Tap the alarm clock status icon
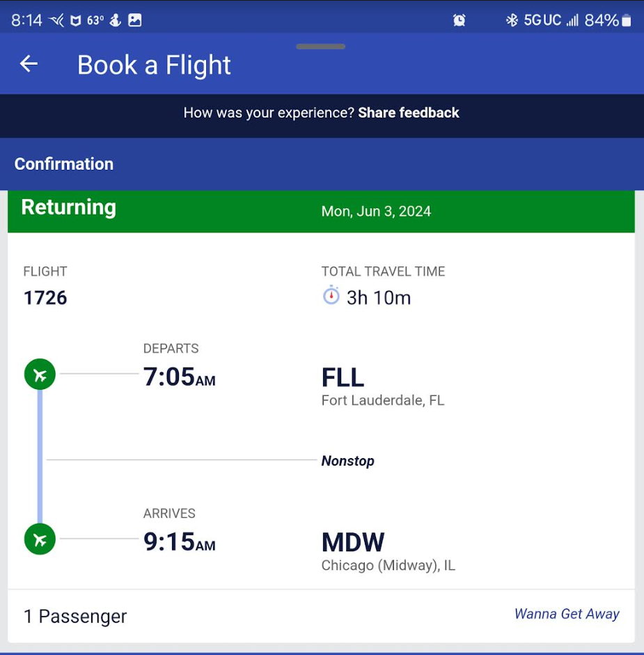 (459, 19)
